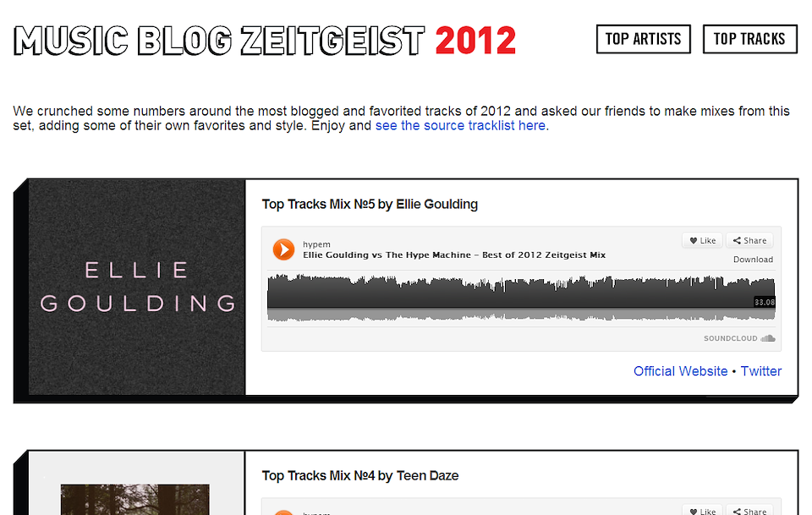The image size is (812, 515).
Task: Like the Ellie Goulding mix on SoundCloud
Action: coord(702,240)
